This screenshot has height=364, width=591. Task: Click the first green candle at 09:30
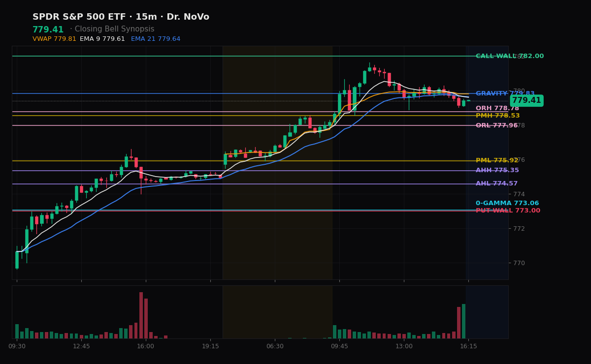[17, 259]
